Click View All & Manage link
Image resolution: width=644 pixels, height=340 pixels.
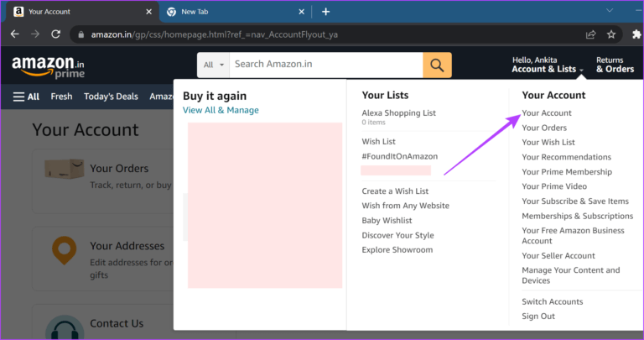point(221,110)
